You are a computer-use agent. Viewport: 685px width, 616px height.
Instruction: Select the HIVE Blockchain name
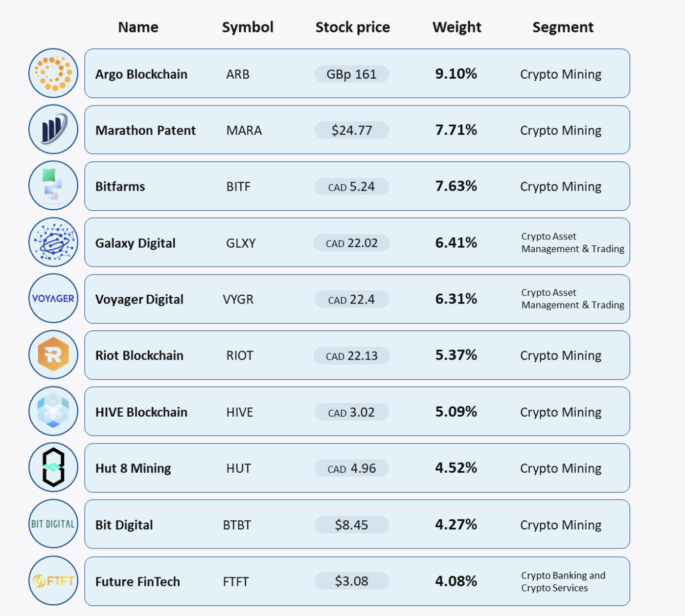[x=141, y=412]
